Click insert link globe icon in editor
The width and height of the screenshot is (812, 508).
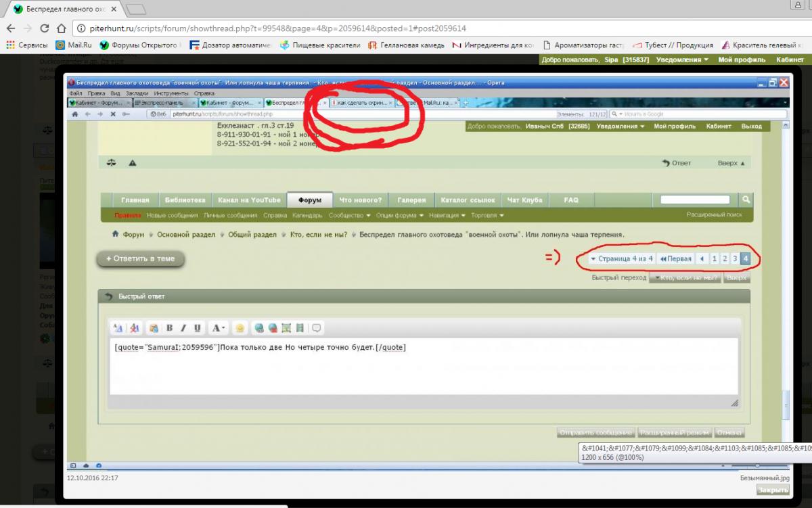coord(258,328)
